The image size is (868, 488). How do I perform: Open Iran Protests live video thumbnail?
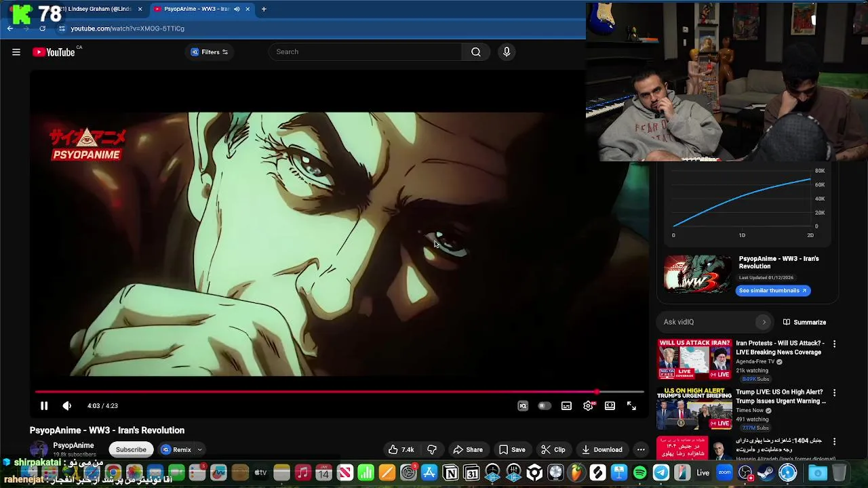pyautogui.click(x=694, y=359)
